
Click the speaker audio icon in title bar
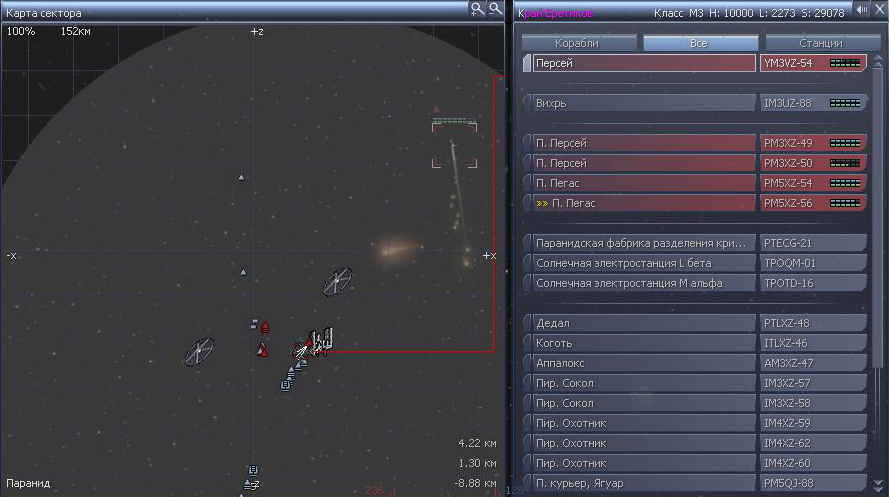pos(862,10)
